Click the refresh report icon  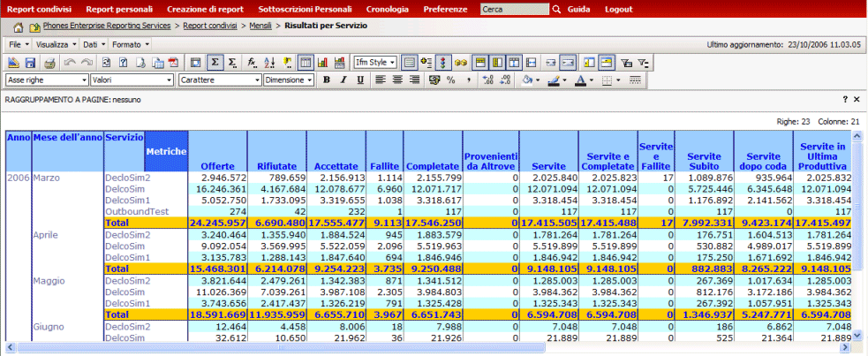106,63
